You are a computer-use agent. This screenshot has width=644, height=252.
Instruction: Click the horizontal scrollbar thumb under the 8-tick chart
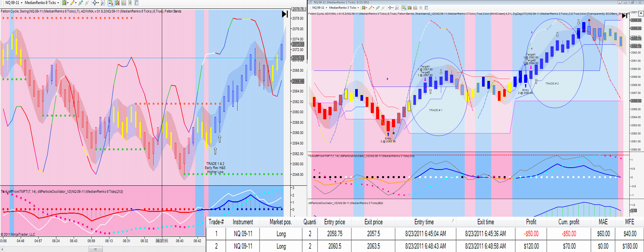point(96,249)
